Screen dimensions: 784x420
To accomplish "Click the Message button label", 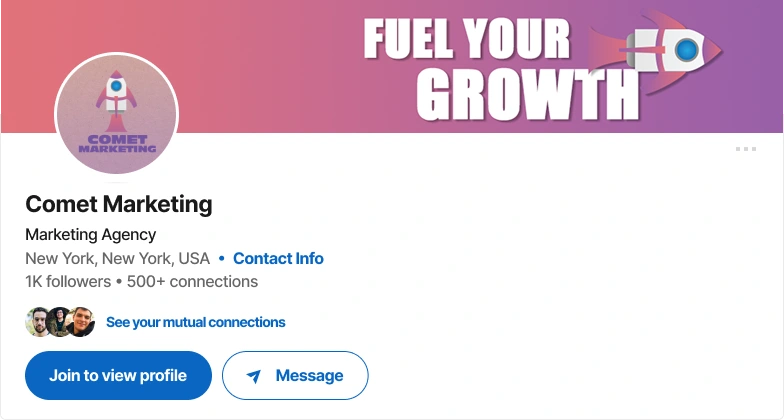I will tap(310, 376).
